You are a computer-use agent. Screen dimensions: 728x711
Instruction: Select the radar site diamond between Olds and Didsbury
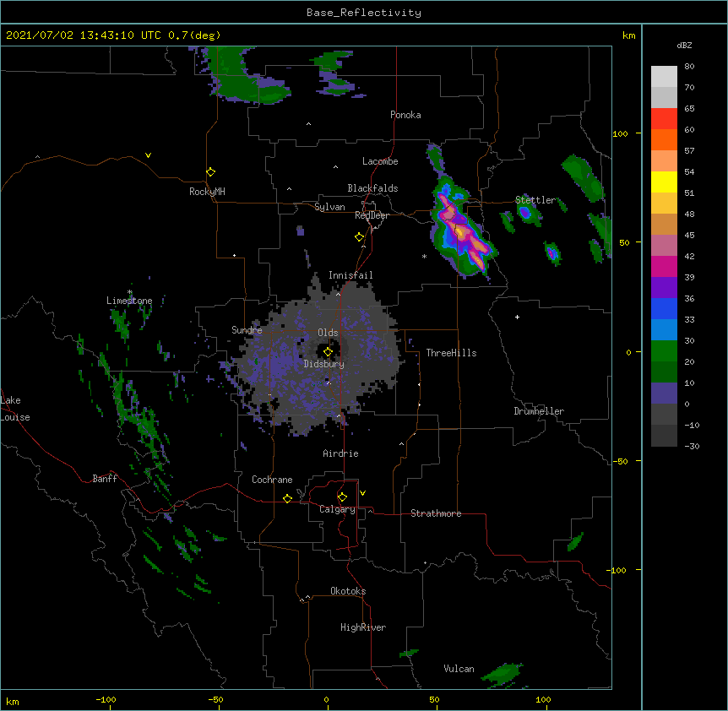point(328,351)
